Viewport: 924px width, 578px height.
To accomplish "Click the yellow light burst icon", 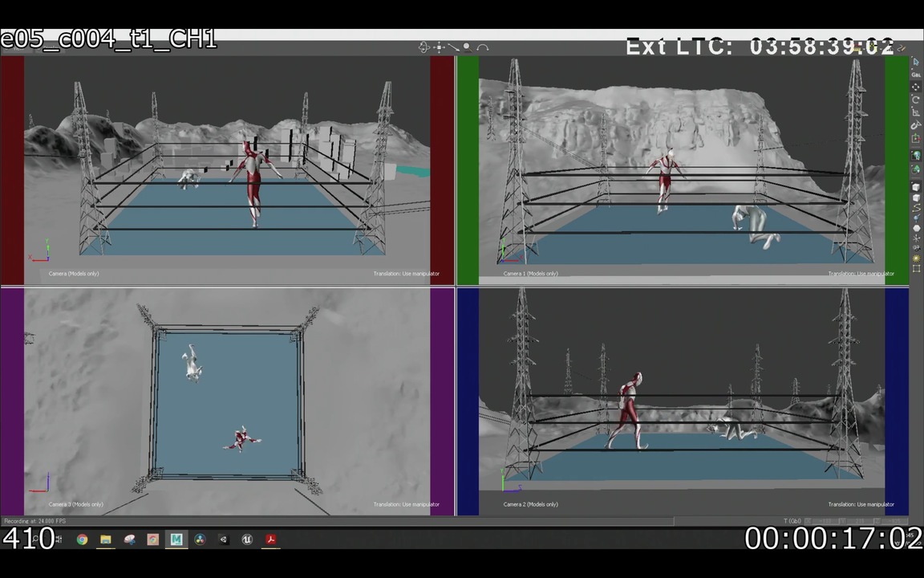I will (x=916, y=258).
